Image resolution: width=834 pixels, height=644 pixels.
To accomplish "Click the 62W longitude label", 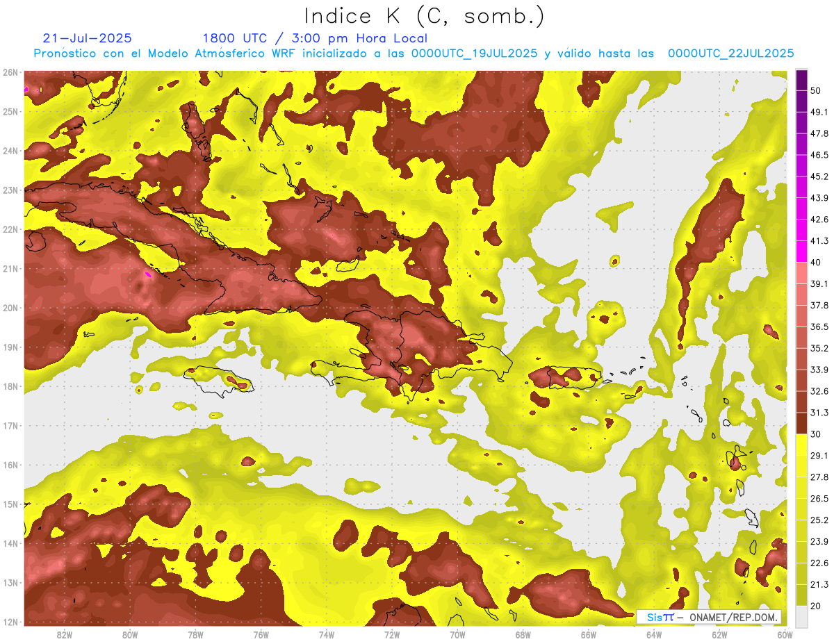I will 719,634.
